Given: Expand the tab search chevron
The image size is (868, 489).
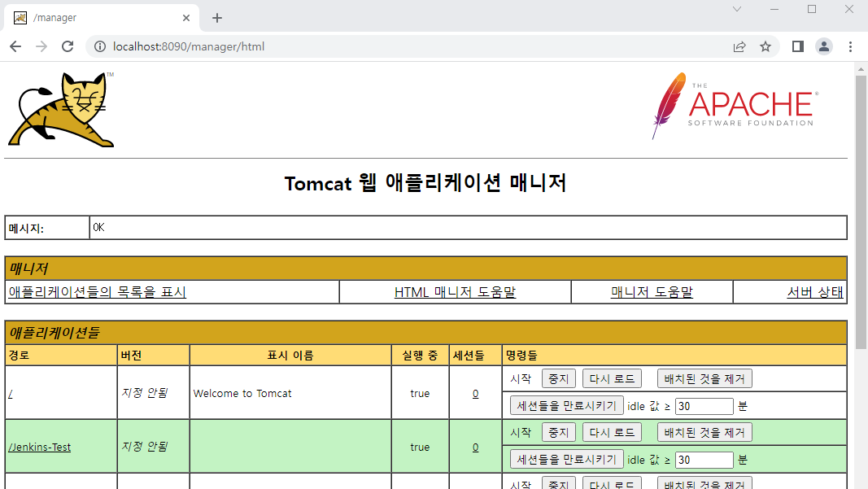Looking at the screenshot, I should pos(737,9).
